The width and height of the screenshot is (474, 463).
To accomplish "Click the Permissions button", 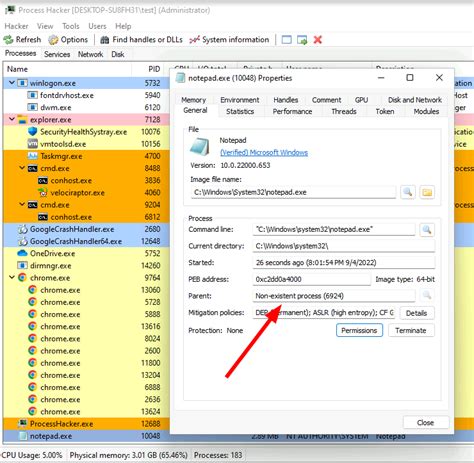I will (x=359, y=330).
